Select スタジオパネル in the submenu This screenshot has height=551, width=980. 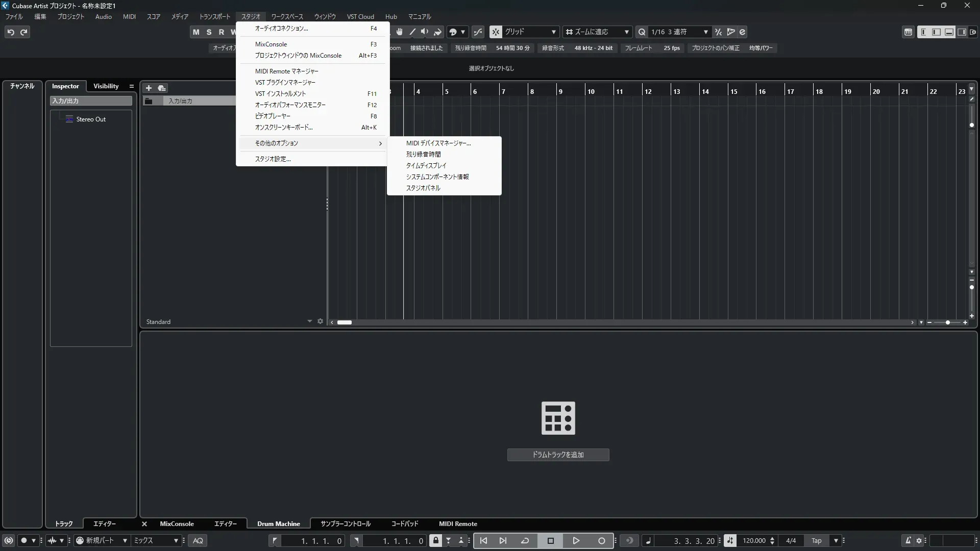tap(423, 188)
